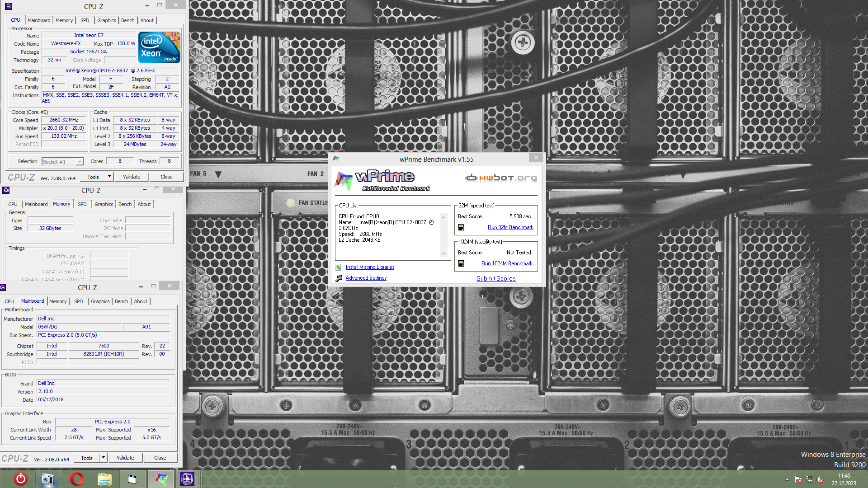Click the Core Speed value field
The width and height of the screenshot is (868, 488).
[x=64, y=120]
